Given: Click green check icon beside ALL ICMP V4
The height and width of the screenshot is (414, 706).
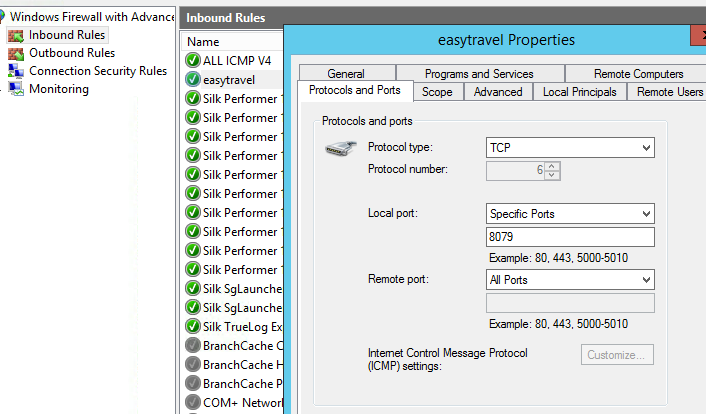Looking at the screenshot, I should [193, 61].
